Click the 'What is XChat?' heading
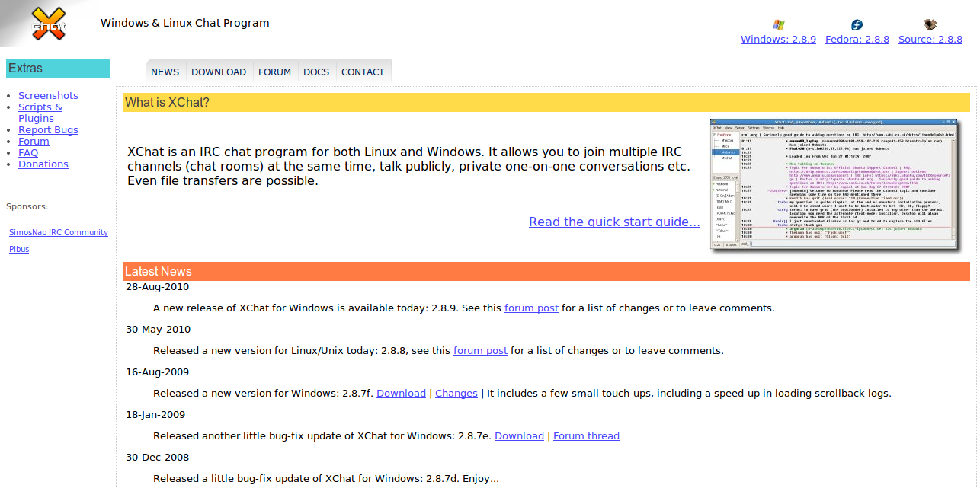The width and height of the screenshot is (980, 488). coord(167,103)
